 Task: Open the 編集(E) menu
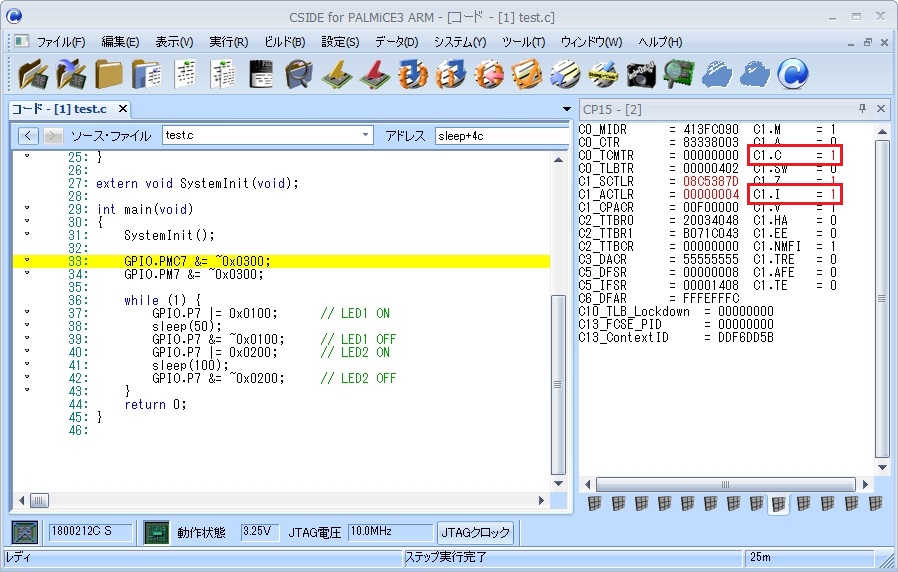point(120,42)
